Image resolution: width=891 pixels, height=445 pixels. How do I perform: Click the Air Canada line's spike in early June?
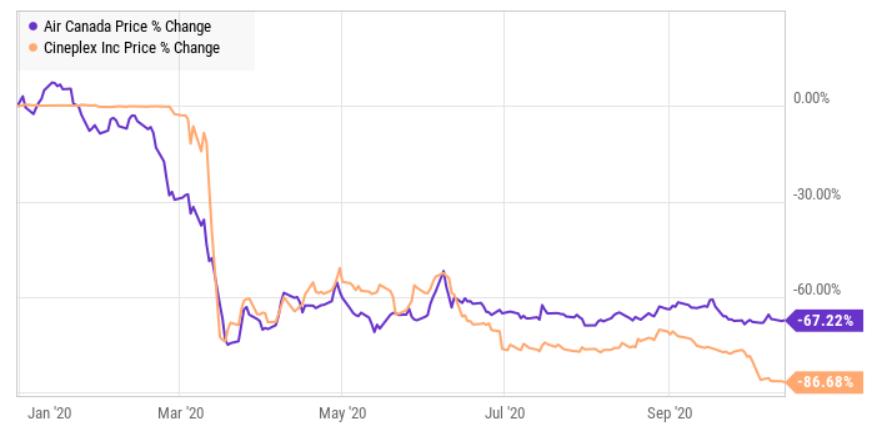443,272
